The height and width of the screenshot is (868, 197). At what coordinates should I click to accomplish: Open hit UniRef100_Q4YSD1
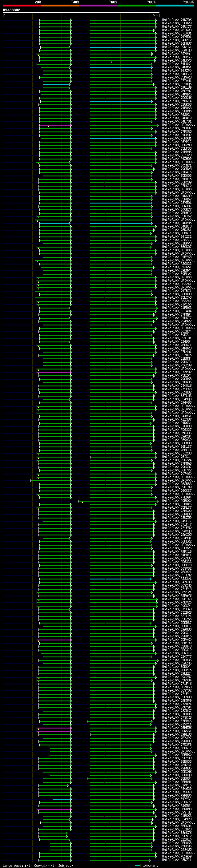[x=177, y=37]
